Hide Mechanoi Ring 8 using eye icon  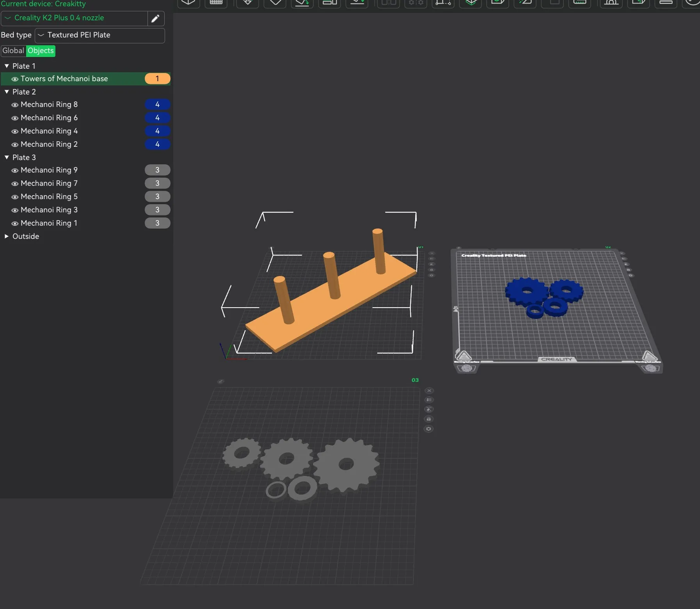pyautogui.click(x=15, y=105)
